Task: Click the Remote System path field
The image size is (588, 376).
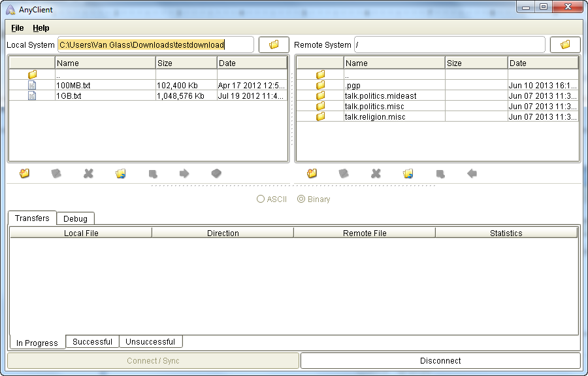Action: [x=449, y=44]
